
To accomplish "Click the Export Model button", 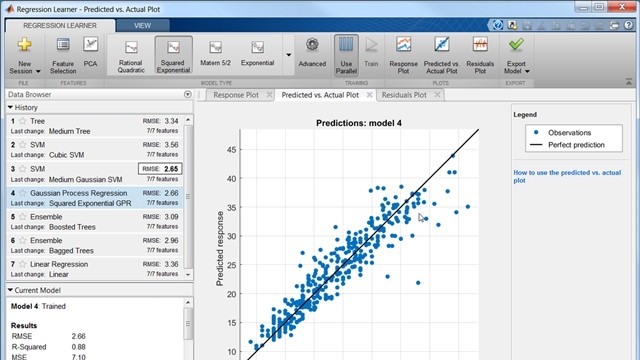I will click(516, 56).
